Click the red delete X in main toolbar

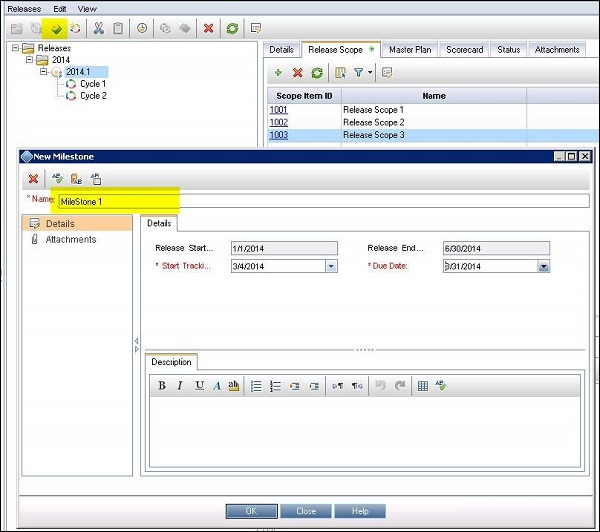[208, 27]
